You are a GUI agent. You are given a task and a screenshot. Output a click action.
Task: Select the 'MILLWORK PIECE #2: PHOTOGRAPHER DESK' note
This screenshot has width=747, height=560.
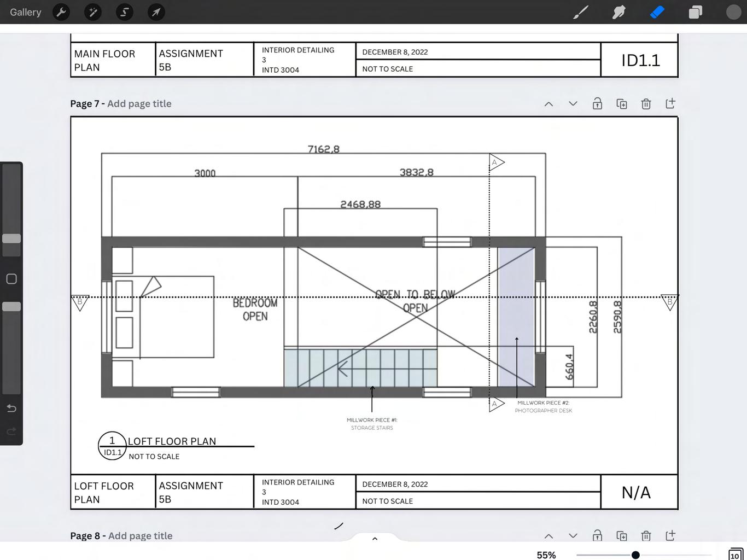pyautogui.click(x=544, y=406)
